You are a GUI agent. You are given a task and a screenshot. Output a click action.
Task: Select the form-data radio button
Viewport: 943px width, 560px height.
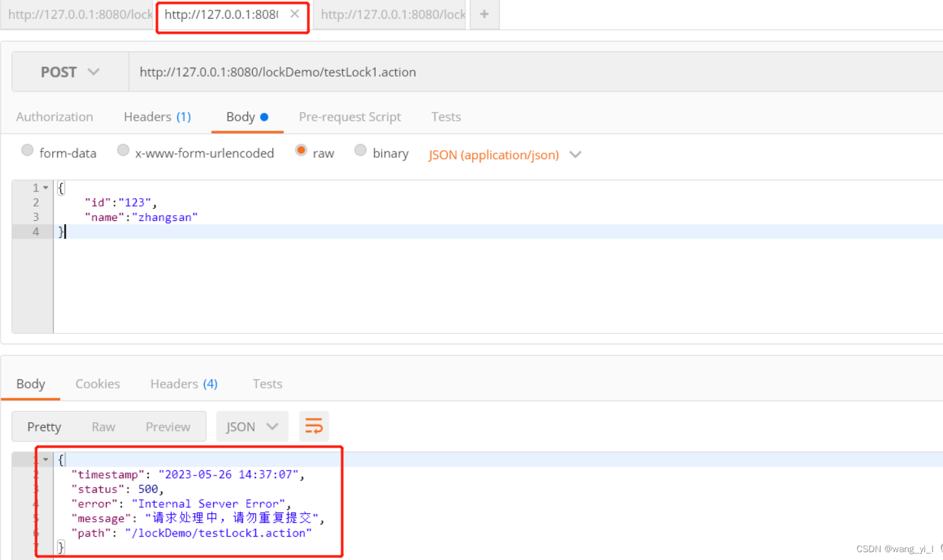(27, 150)
